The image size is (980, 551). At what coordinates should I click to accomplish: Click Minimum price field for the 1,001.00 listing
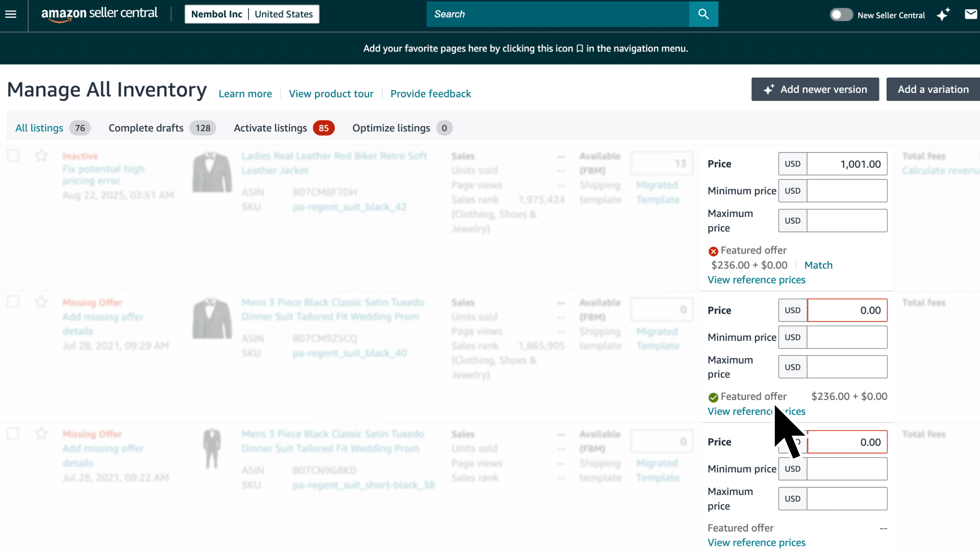847,191
